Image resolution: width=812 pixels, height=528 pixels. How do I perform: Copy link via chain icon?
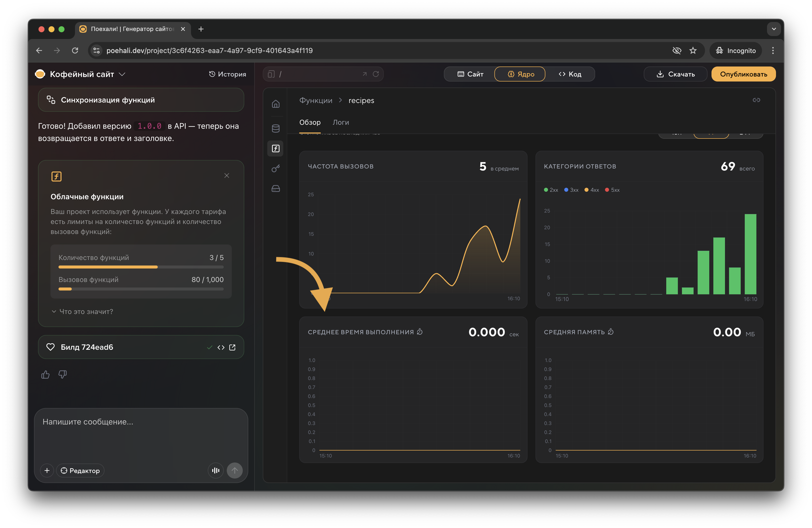756,100
